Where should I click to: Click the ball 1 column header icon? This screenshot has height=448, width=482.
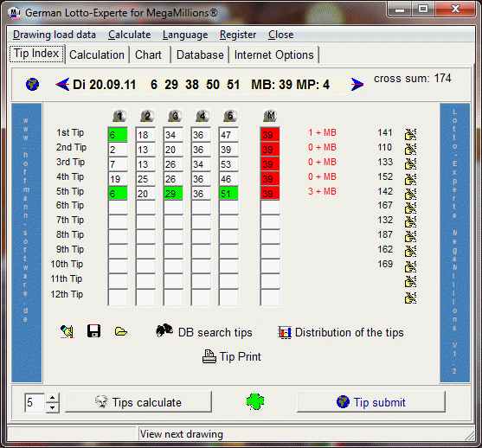[x=119, y=116]
